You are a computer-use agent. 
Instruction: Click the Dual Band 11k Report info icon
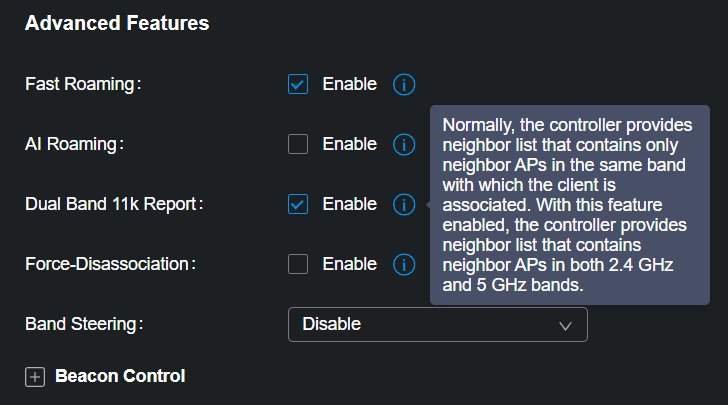point(403,204)
